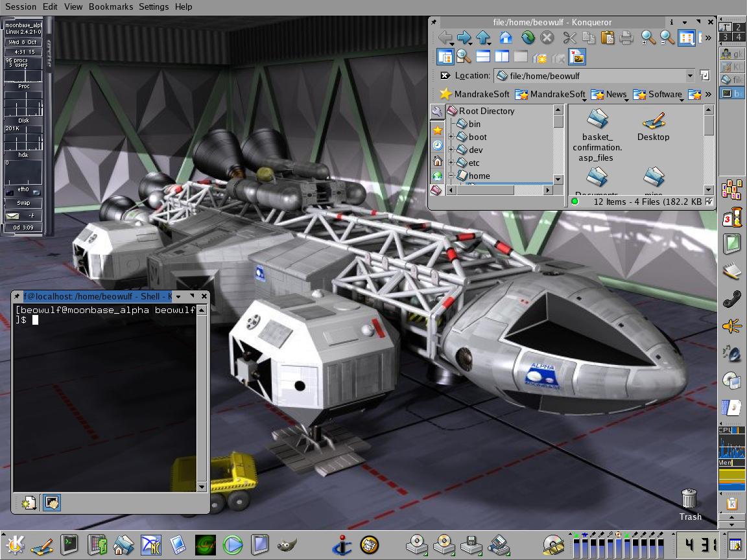Select basket_confirmation.asp_files folder
Screen dimensions: 747x560
point(597,135)
